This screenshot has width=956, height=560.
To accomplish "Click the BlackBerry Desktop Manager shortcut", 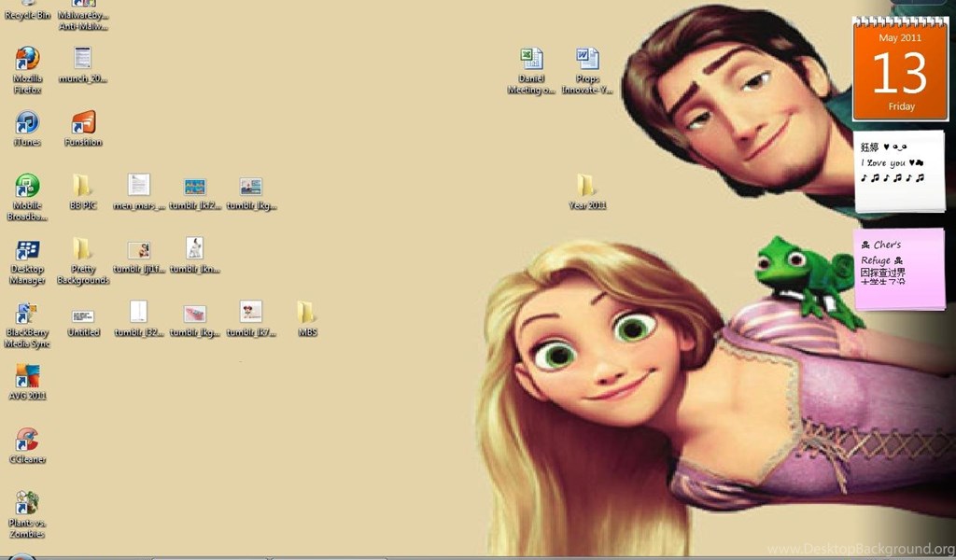I will click(27, 262).
